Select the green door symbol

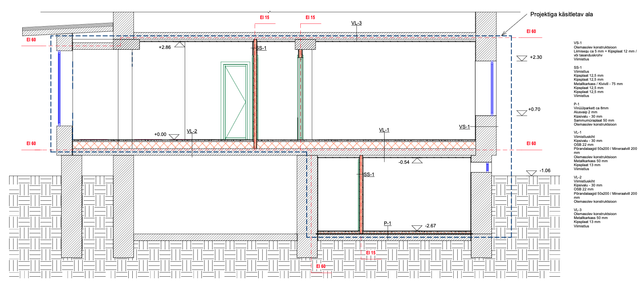(235, 102)
